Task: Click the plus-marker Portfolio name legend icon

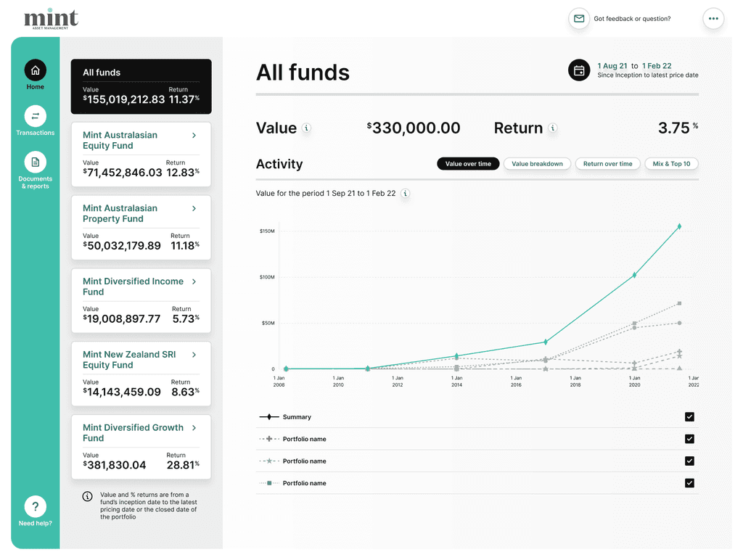Action: click(x=268, y=439)
